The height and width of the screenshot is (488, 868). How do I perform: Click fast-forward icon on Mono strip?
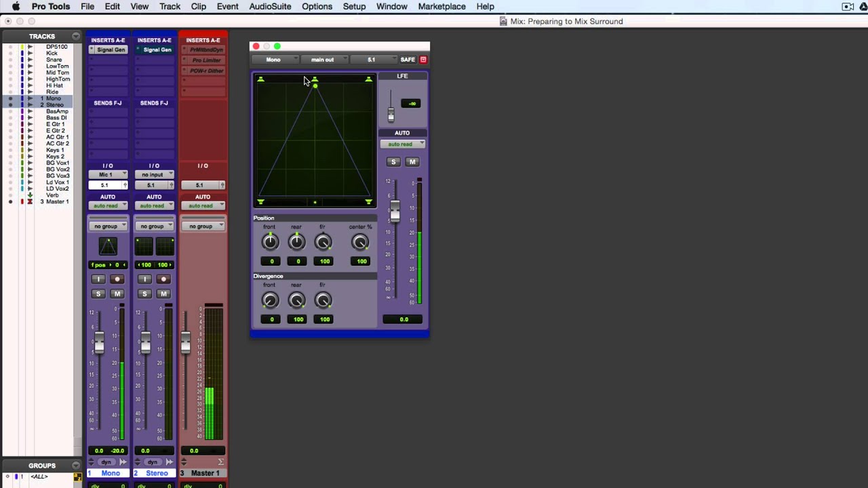coord(123,462)
